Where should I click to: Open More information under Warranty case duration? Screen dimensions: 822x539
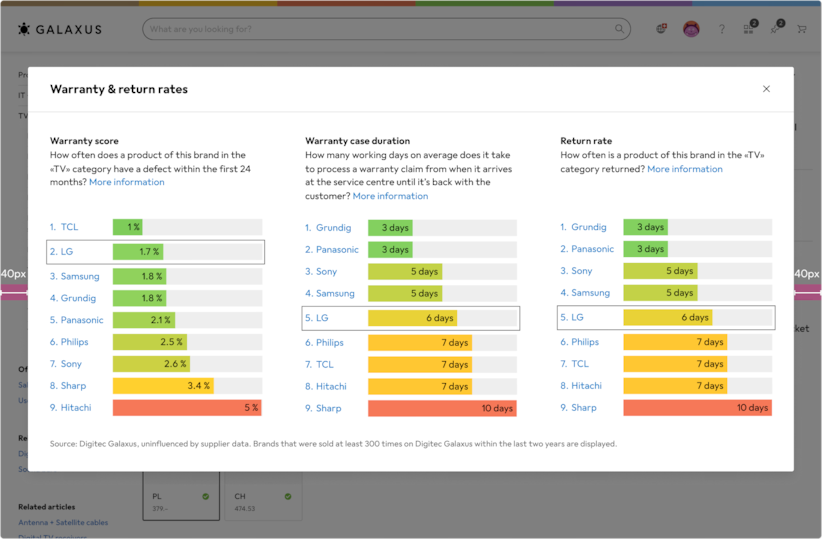tap(390, 196)
